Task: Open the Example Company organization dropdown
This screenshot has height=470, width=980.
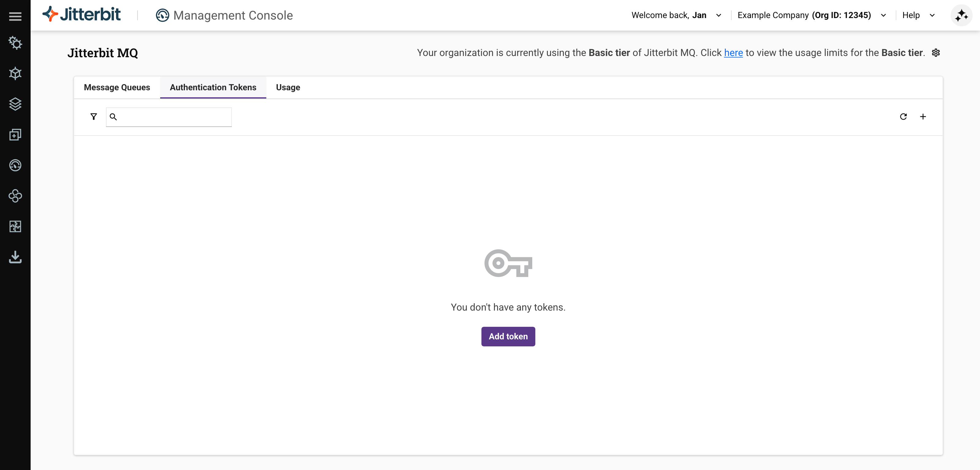Action: pyautogui.click(x=883, y=15)
